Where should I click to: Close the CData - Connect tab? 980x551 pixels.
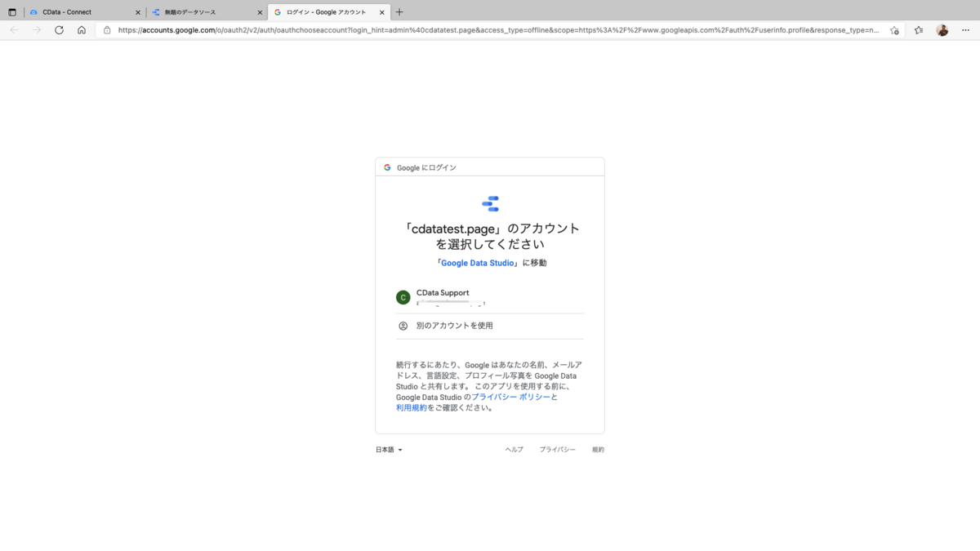[x=137, y=12]
